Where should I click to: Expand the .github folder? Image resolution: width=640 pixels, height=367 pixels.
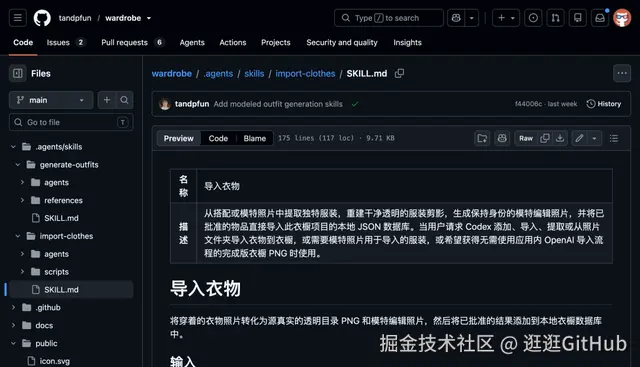click(13, 307)
